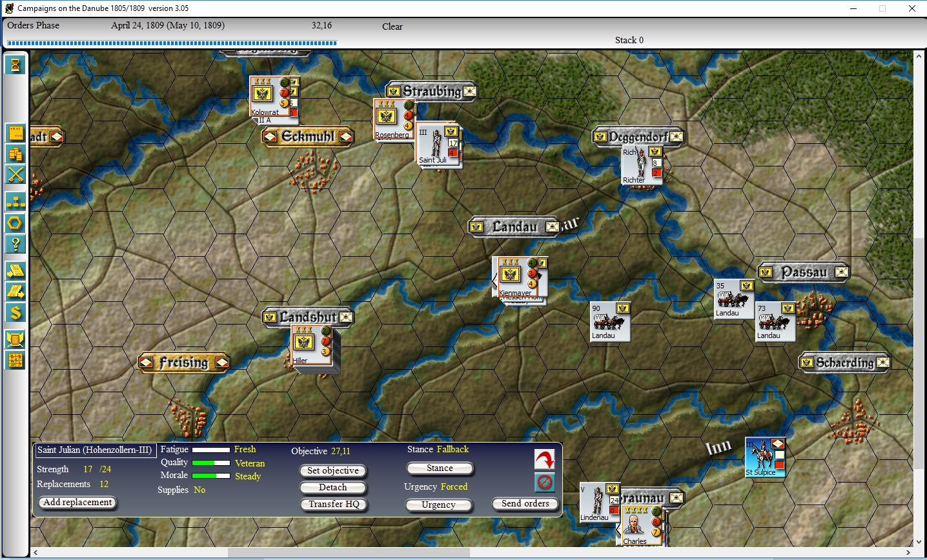Click the Urgency button
The image size is (927, 560).
pyautogui.click(x=439, y=505)
